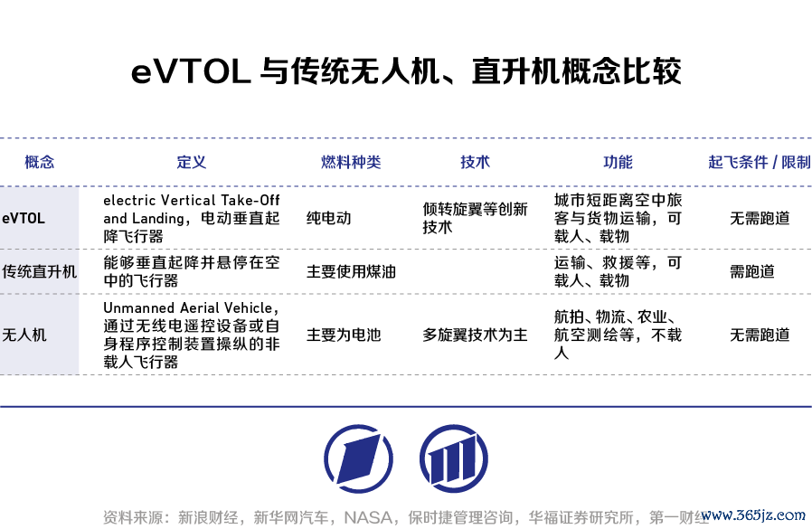Select the '主要为电池' fuel cell
The height and width of the screenshot is (529, 812).
point(344,335)
